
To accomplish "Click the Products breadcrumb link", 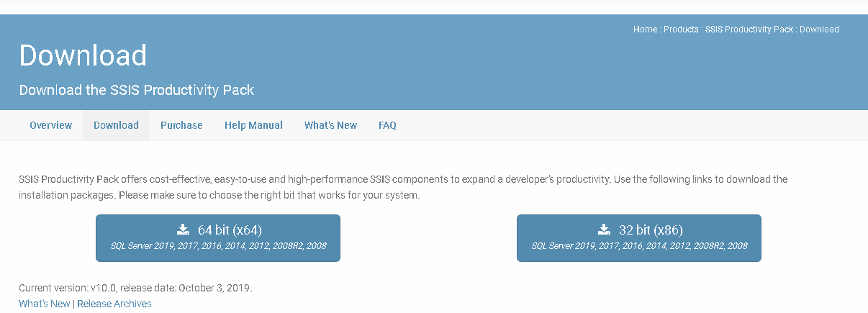I will point(681,30).
